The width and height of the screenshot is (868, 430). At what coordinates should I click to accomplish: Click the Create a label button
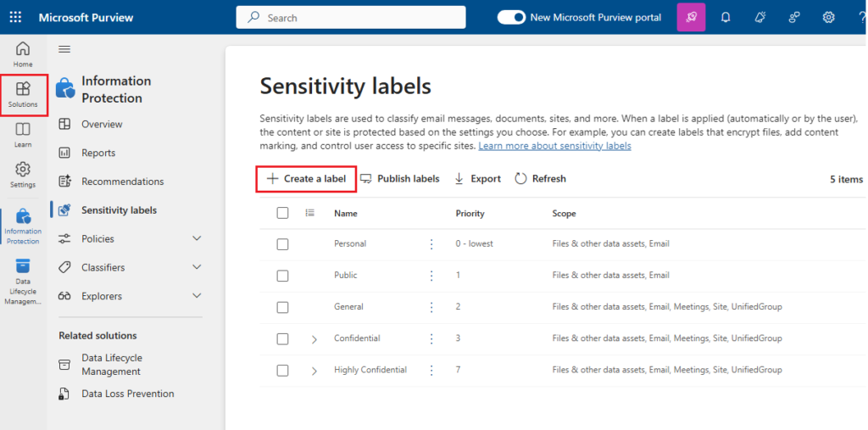click(x=306, y=179)
